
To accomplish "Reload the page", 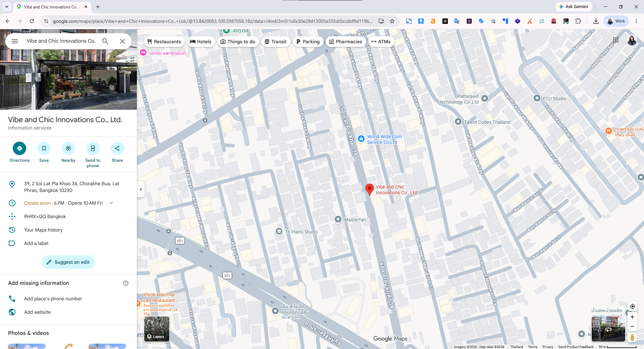I will (x=32, y=21).
